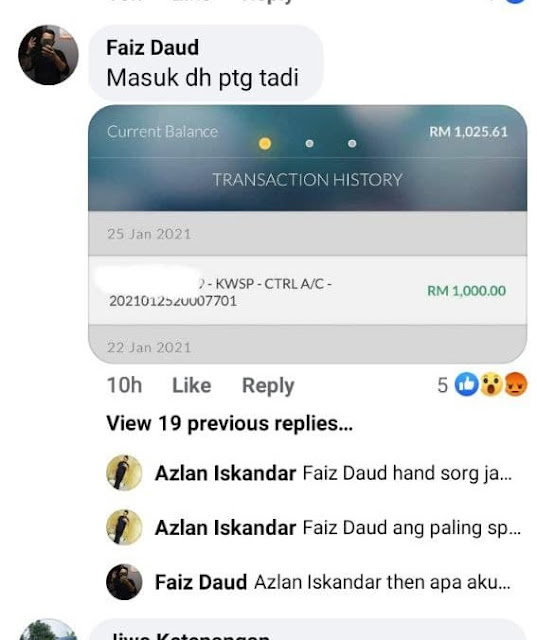Select the third page indicator dot
This screenshot has height=640, width=537.
pyautogui.click(x=352, y=144)
